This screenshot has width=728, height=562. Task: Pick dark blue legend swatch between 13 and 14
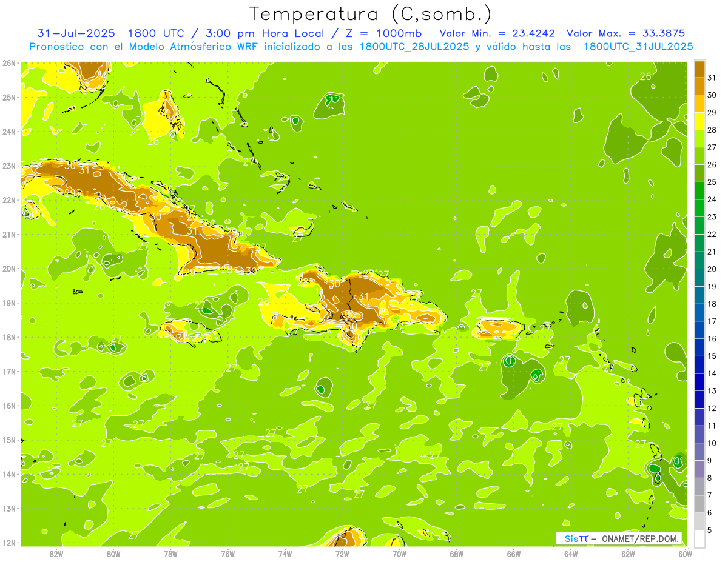point(699,382)
